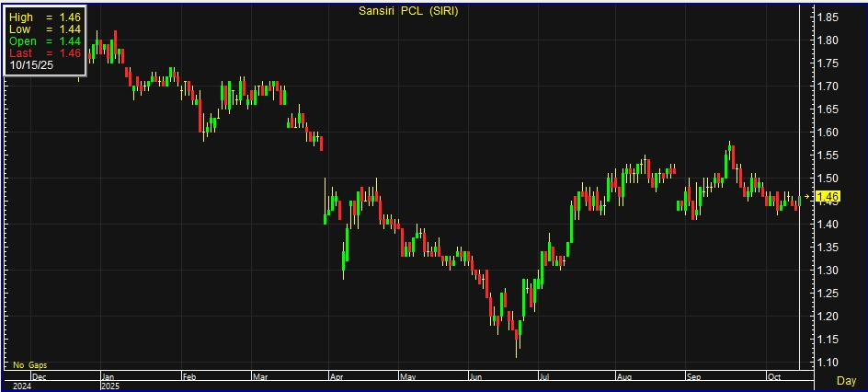Click the yellow 1.46 last price marker
Image resolution: width=868 pixels, height=392 pixels.
[828, 196]
